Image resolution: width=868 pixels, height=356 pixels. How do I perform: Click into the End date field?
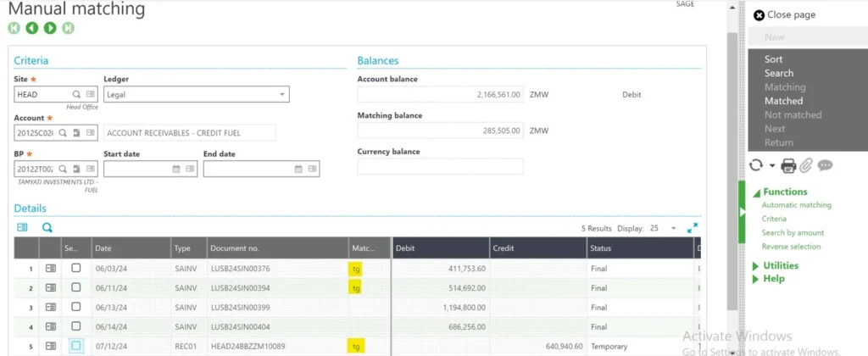coord(246,169)
